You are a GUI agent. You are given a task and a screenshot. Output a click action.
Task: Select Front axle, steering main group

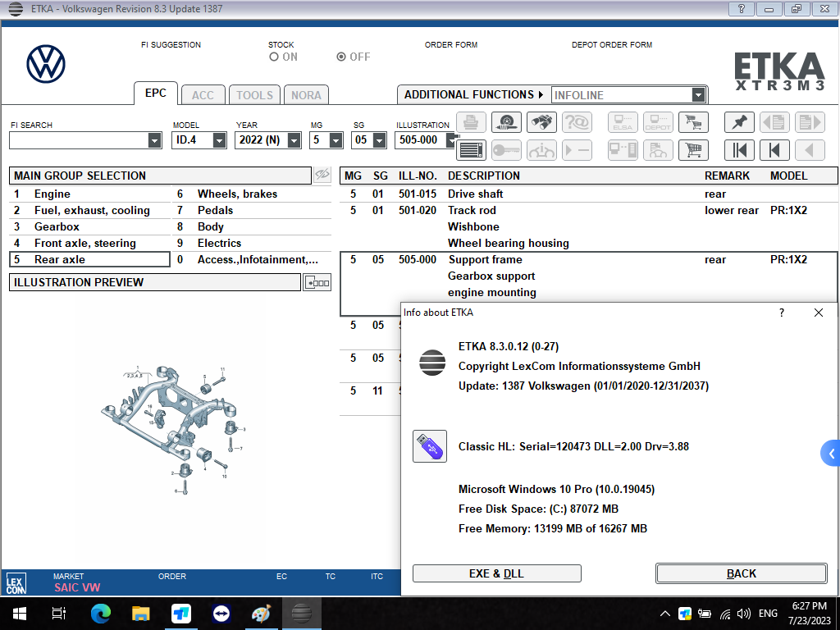84,244
